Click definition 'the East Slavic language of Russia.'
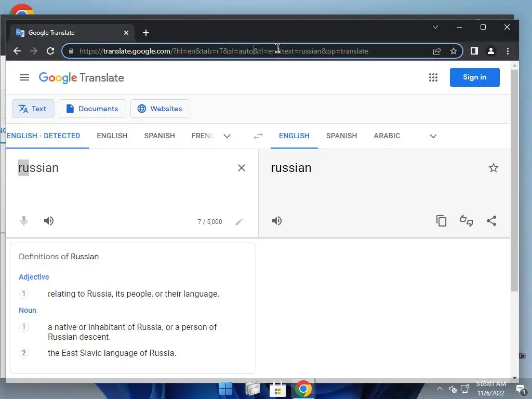This screenshot has height=399, width=532. 112,353
